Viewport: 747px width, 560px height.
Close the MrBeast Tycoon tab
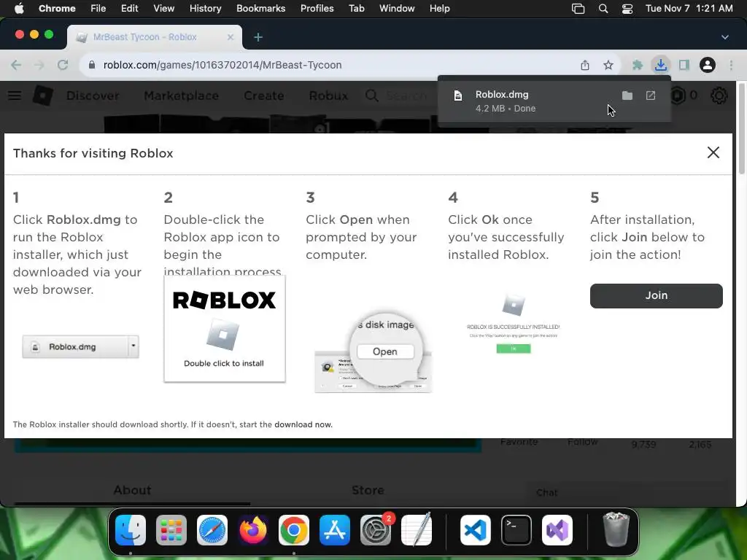(230, 37)
